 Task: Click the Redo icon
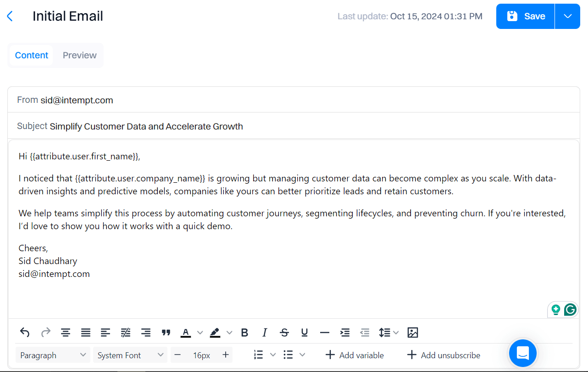[45, 332]
